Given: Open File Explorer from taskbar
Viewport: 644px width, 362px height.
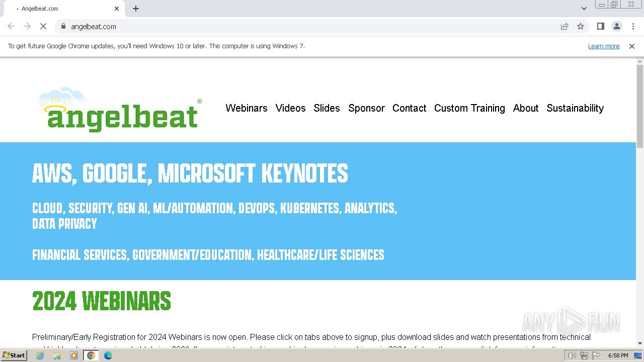Looking at the screenshot, I should click(57, 355).
